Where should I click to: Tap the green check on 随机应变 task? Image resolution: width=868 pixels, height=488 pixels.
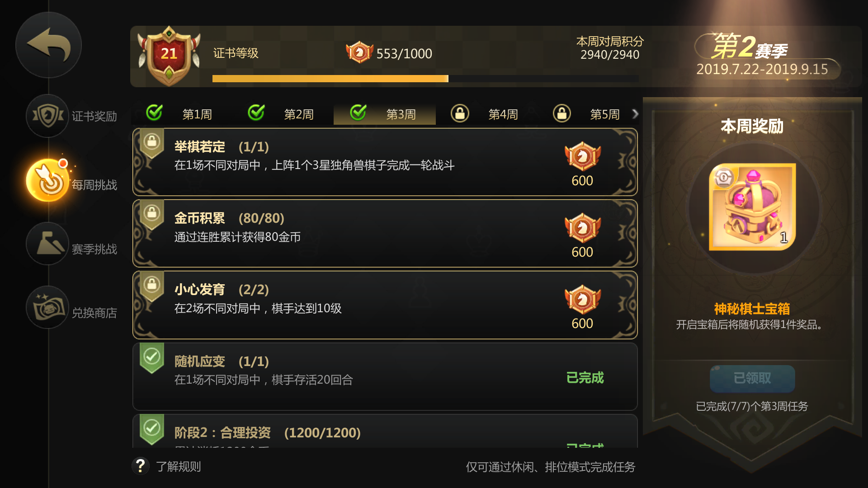[152, 358]
